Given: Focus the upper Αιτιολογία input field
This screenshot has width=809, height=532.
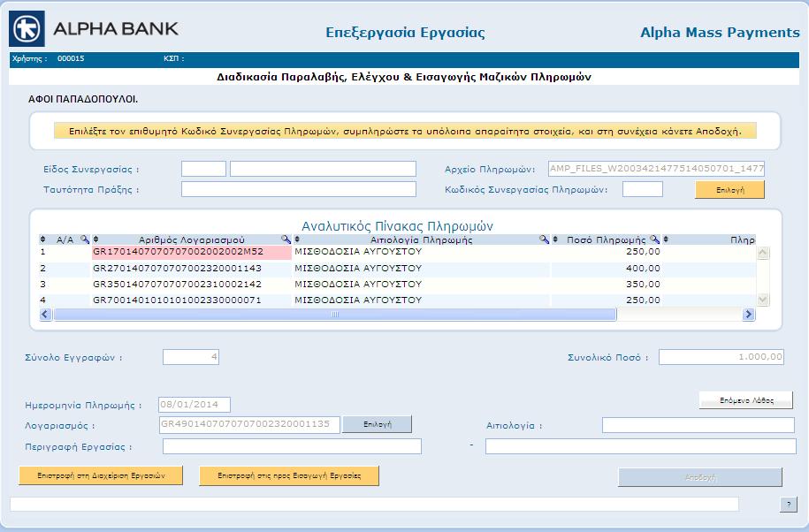Looking at the screenshot, I should click(x=698, y=425).
